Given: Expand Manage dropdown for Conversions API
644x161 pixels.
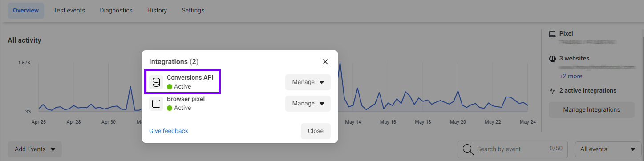Looking at the screenshot, I should [x=308, y=82].
